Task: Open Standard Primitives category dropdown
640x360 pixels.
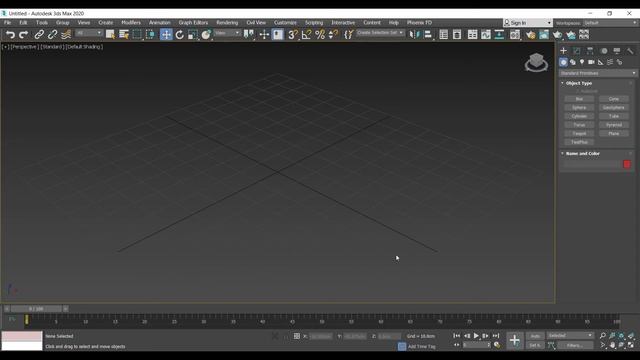Action: click(x=598, y=73)
